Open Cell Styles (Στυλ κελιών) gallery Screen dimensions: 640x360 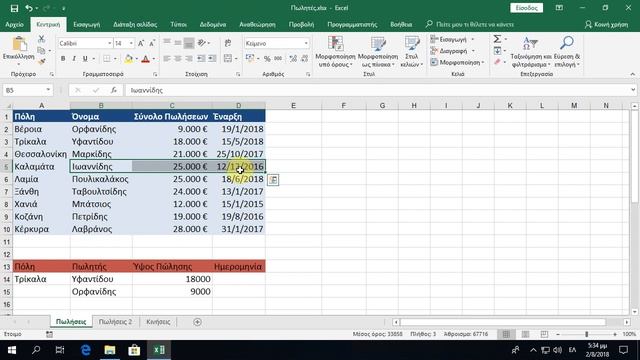(x=411, y=52)
